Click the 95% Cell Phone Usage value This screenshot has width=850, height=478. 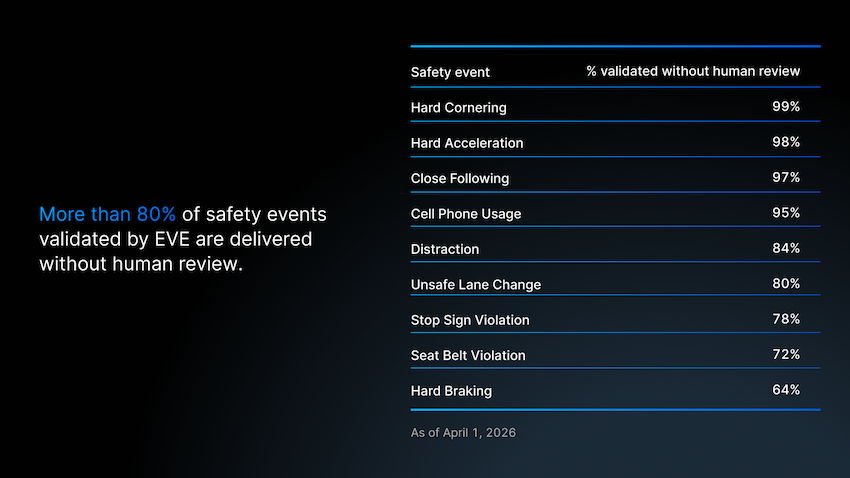point(786,214)
